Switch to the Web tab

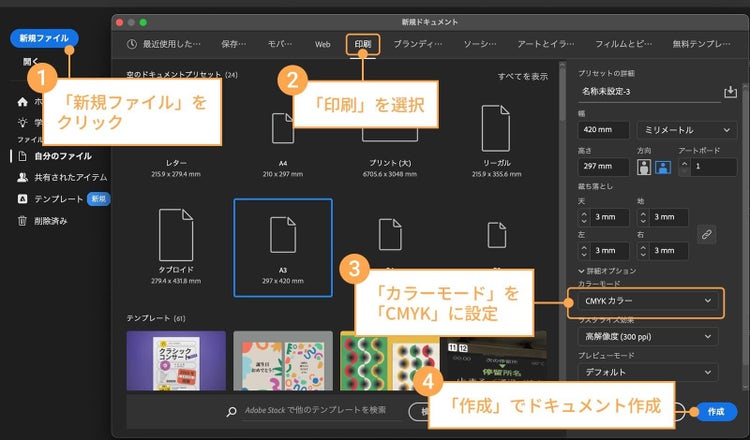(x=322, y=44)
